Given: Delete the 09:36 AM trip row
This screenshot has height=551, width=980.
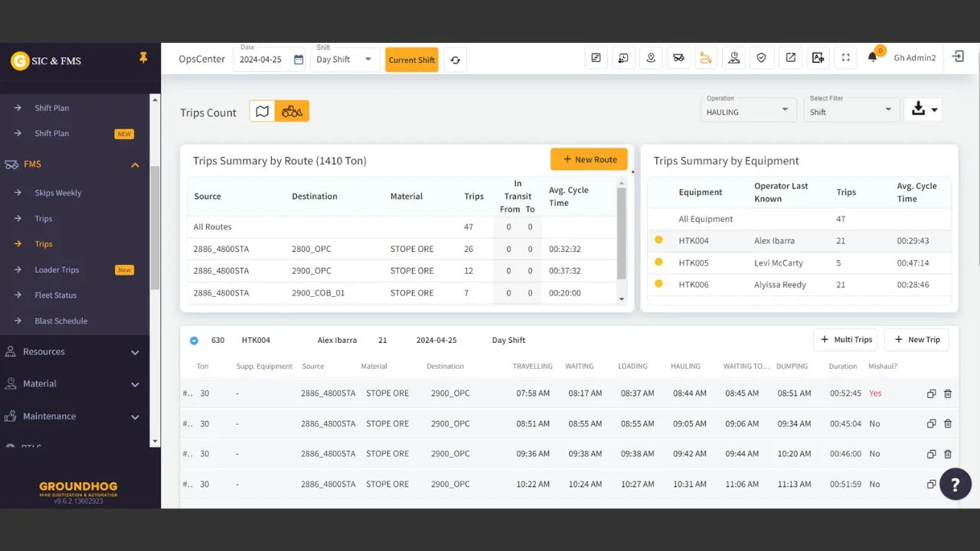Looking at the screenshot, I should pos(948,454).
